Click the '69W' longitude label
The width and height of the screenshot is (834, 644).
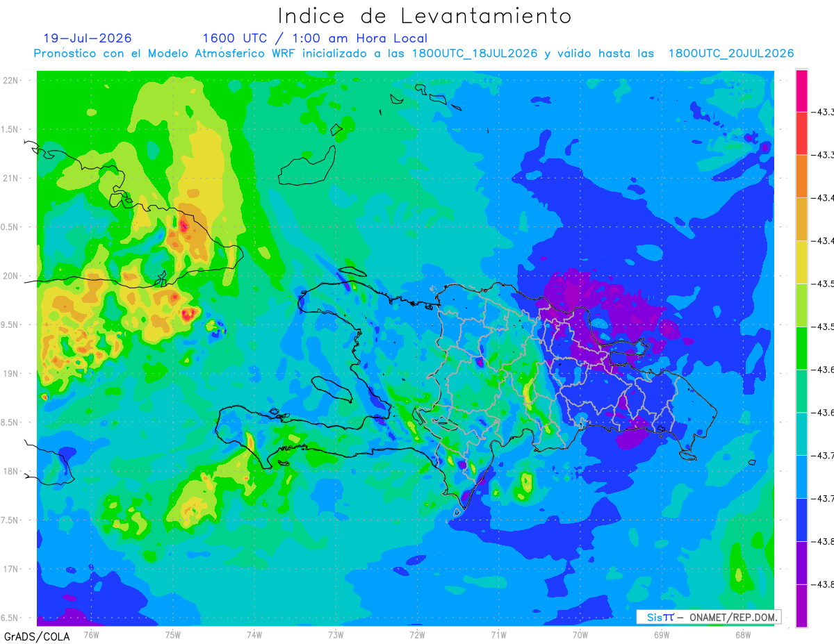pos(662,634)
